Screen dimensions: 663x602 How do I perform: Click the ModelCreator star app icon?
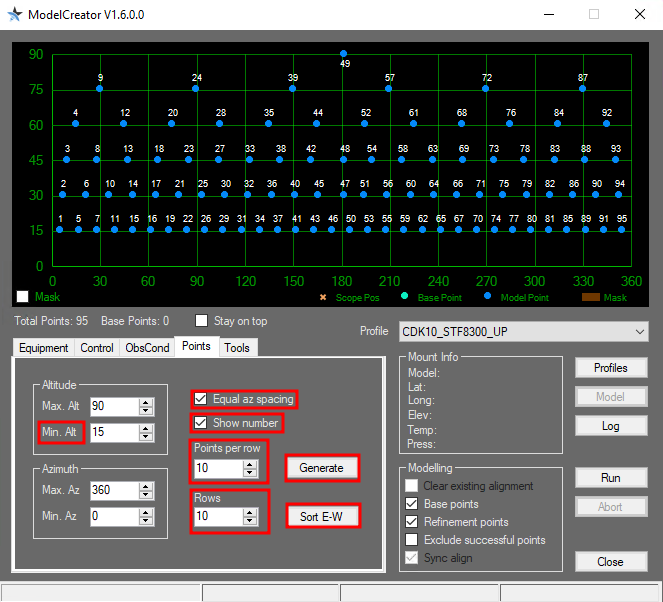point(14,14)
